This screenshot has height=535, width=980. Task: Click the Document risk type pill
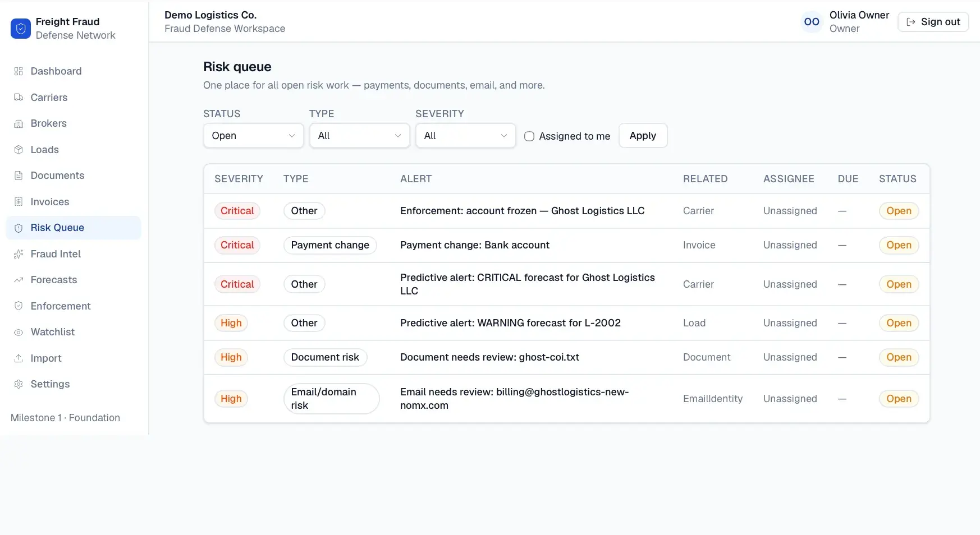pos(325,357)
